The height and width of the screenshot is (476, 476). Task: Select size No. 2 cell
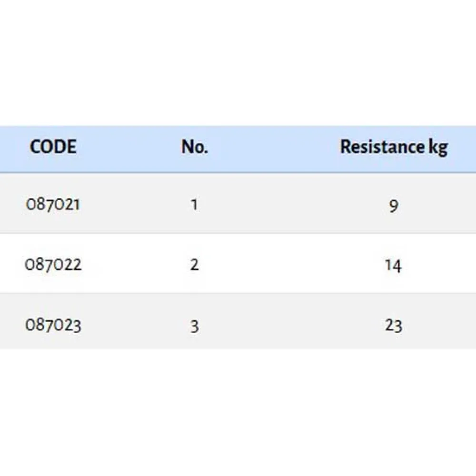click(x=194, y=265)
